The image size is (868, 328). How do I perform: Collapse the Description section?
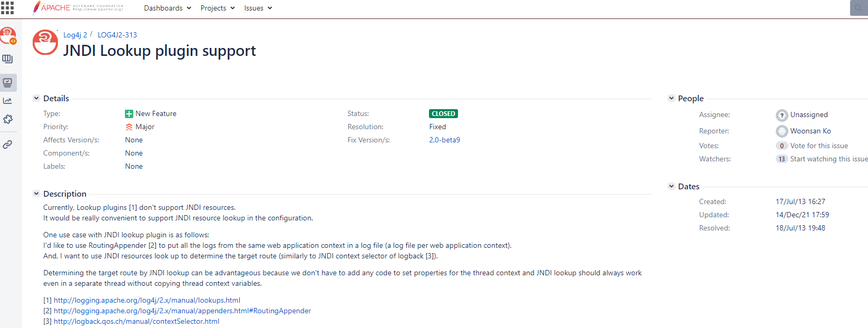click(x=36, y=194)
